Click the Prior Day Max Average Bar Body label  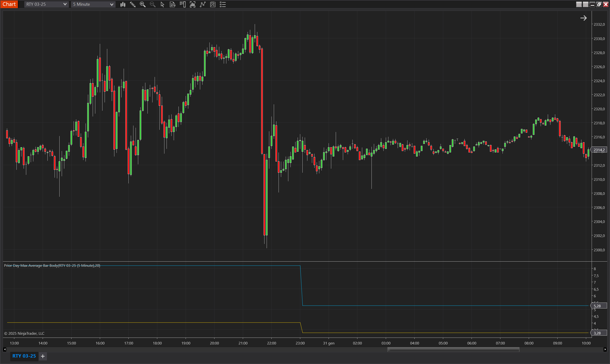[52, 265]
